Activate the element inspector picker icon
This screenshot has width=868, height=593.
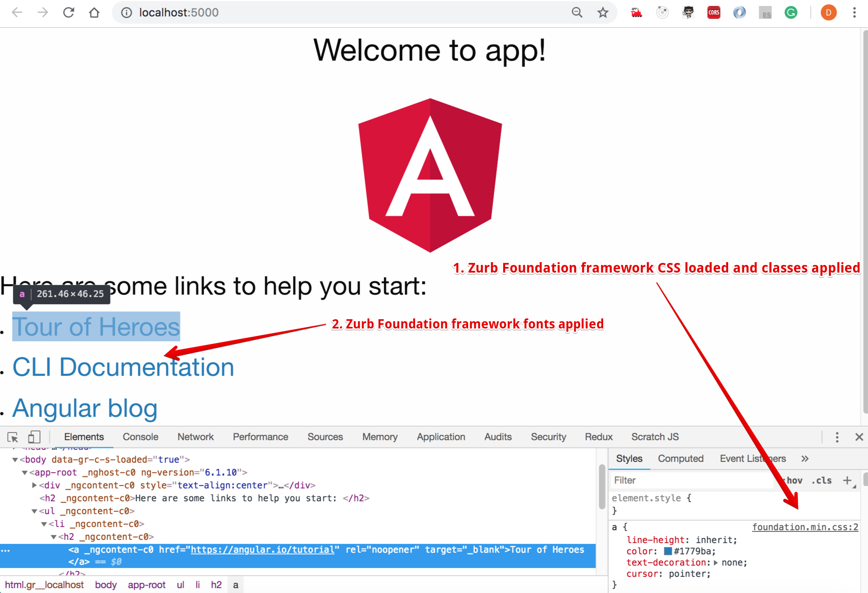click(12, 437)
